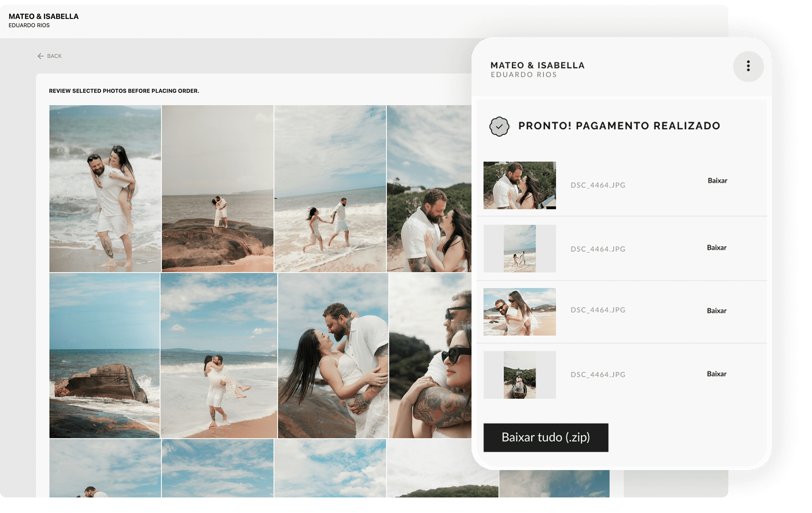The width and height of the screenshot is (812, 513).
Task: Open the three-dot options menu
Action: (748, 66)
